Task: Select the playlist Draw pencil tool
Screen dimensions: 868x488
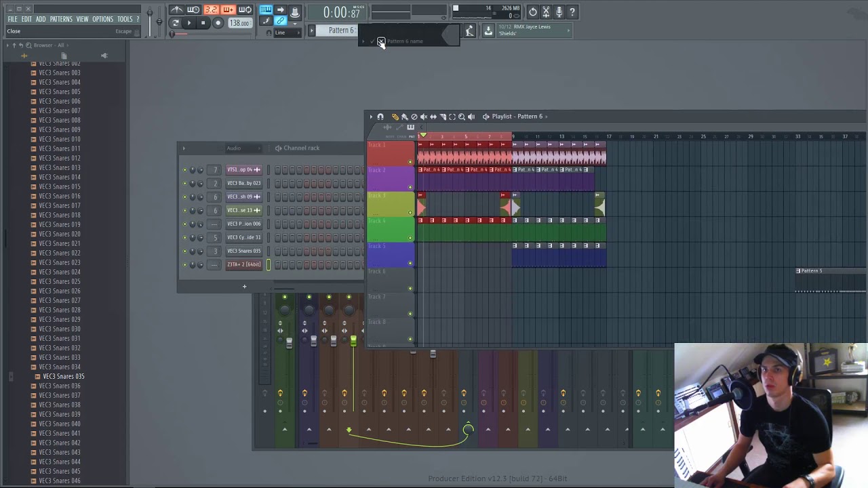Action: pyautogui.click(x=395, y=117)
